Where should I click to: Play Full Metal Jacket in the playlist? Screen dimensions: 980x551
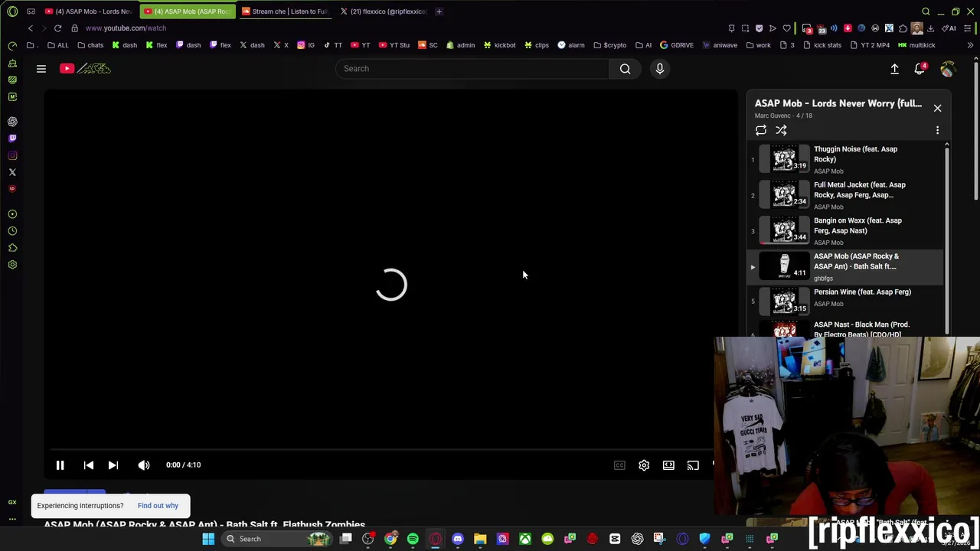tap(845, 195)
